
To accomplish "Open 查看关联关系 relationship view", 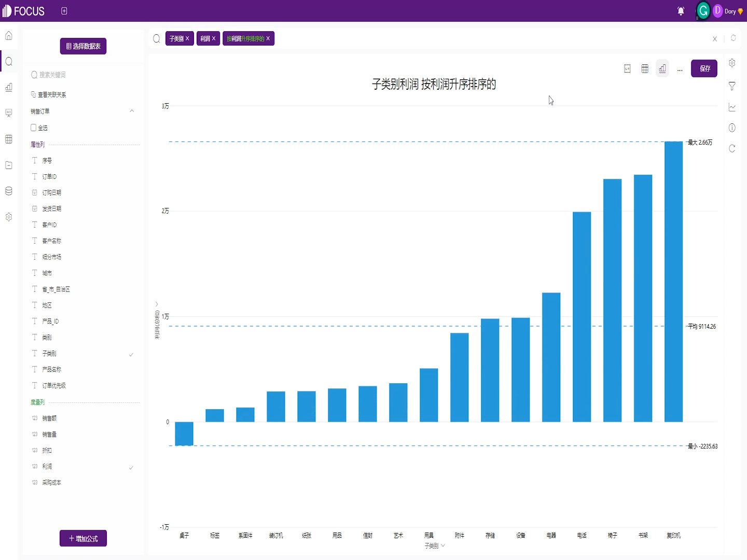I will pos(49,94).
